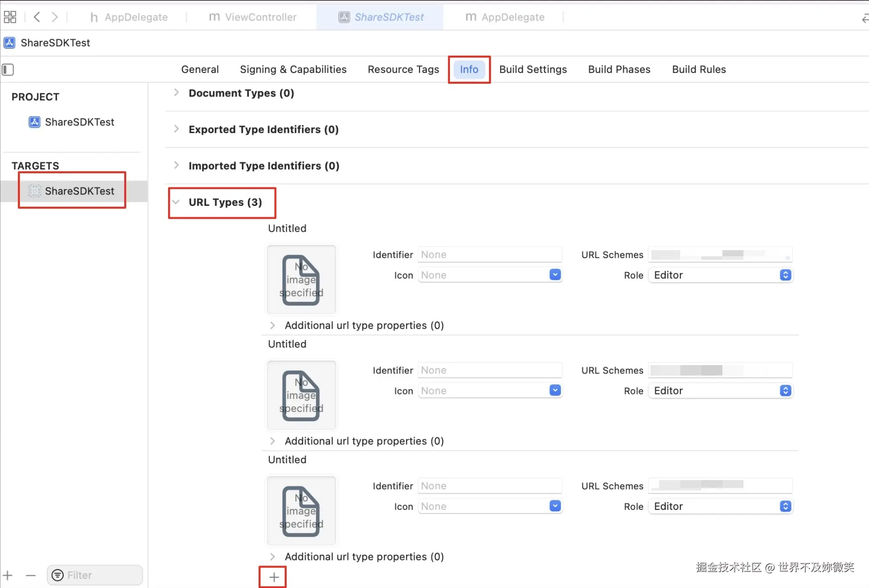Open the Signing & Capabilities tab
Screen dimensions: 869x588
293,69
